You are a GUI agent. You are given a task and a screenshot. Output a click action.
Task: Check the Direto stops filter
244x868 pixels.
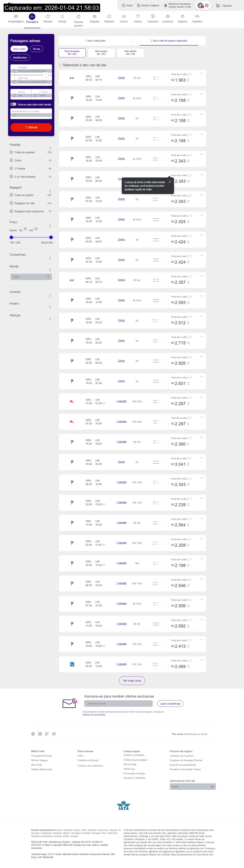pos(11,160)
